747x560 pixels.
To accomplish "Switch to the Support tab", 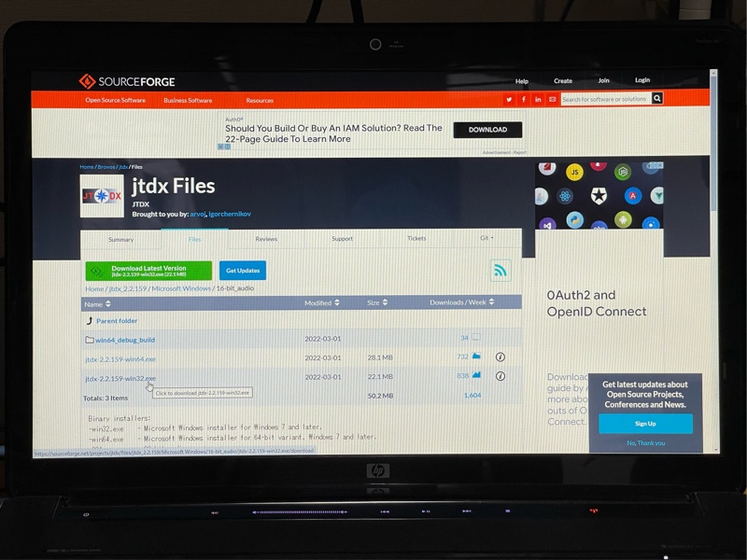I will coord(342,239).
